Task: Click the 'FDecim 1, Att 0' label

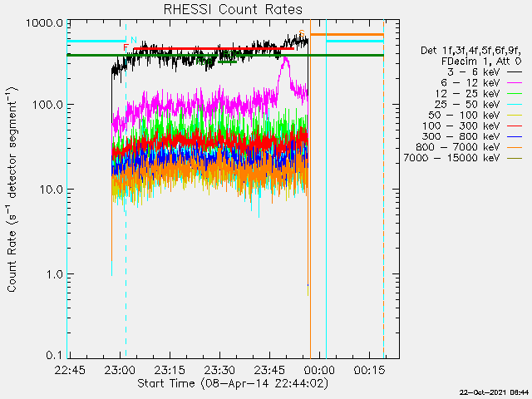Action: pyautogui.click(x=481, y=62)
